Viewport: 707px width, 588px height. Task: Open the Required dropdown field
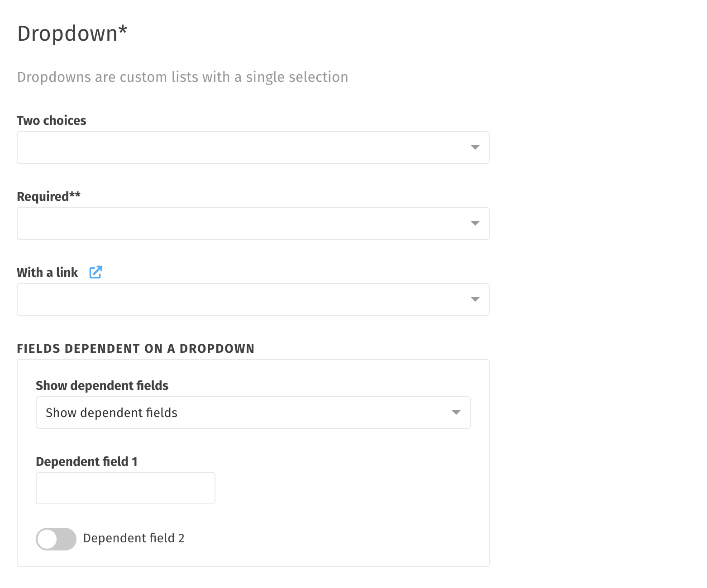253,223
